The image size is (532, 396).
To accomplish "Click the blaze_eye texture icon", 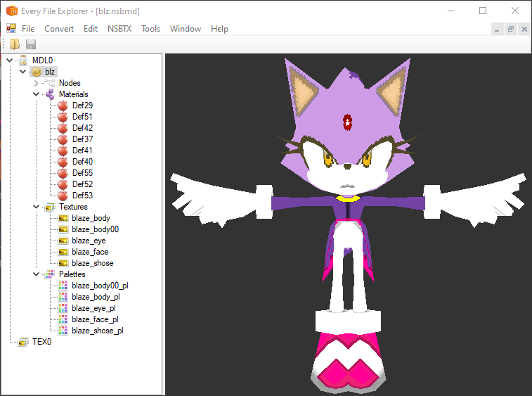I will (63, 241).
